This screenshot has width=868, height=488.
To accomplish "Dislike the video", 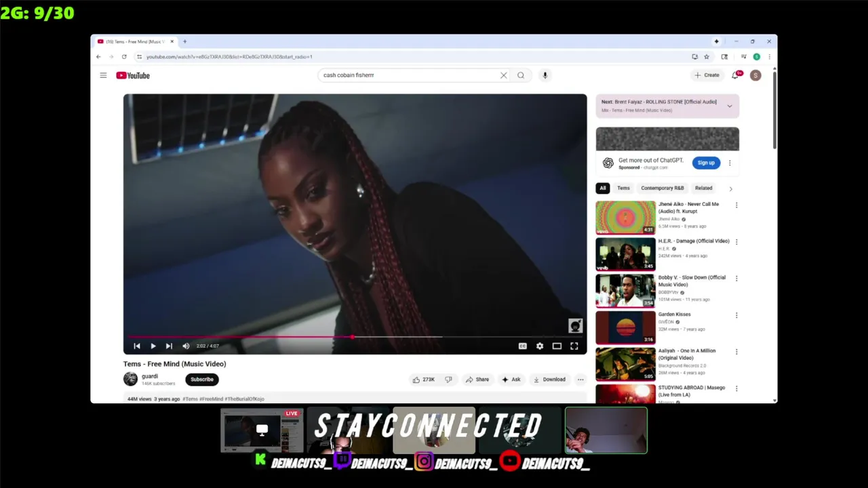I will (448, 380).
